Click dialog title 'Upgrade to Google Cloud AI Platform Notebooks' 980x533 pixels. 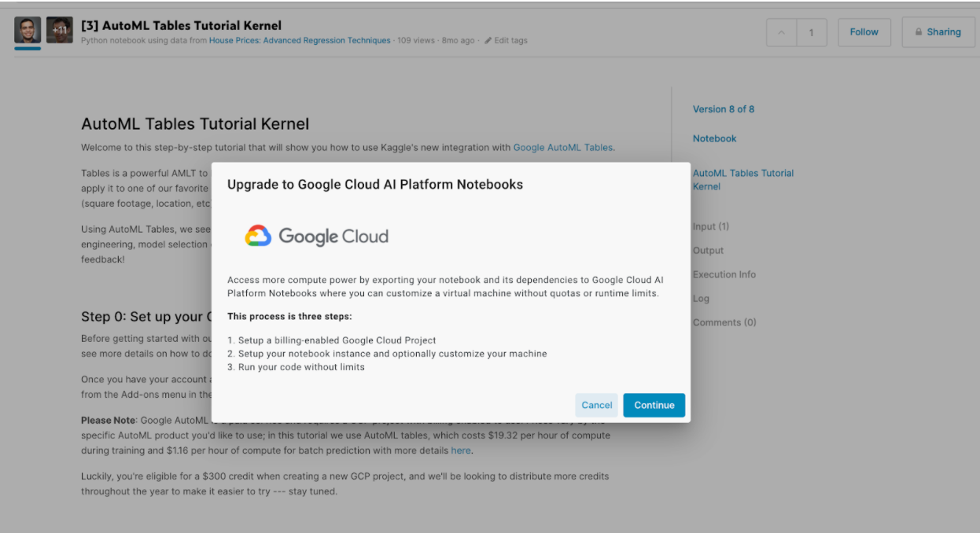375,185
